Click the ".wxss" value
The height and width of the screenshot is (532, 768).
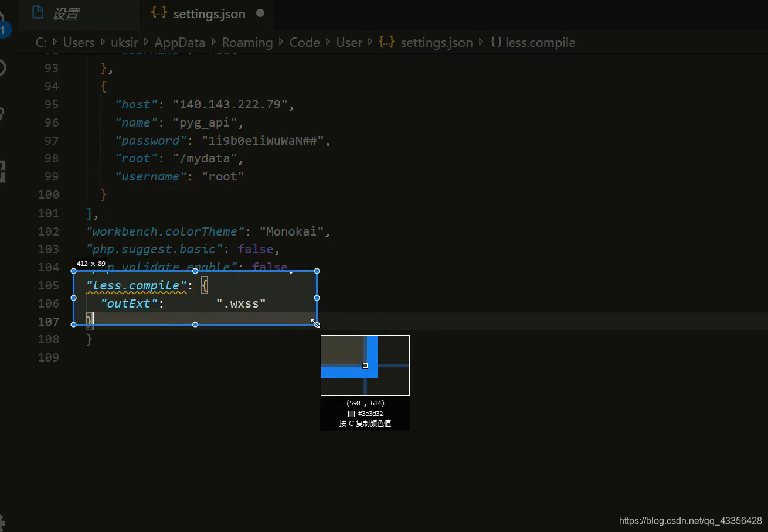(x=241, y=303)
